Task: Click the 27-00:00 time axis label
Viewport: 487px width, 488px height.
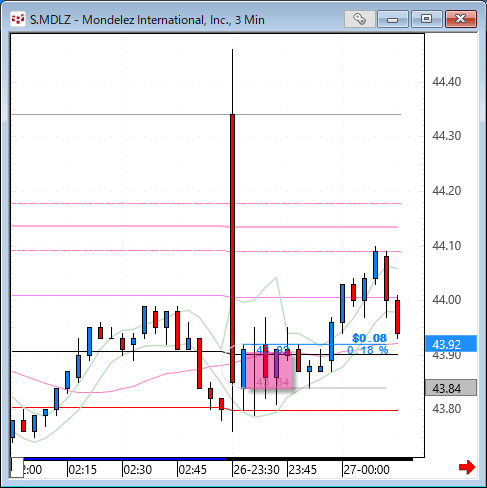Action: tap(366, 470)
